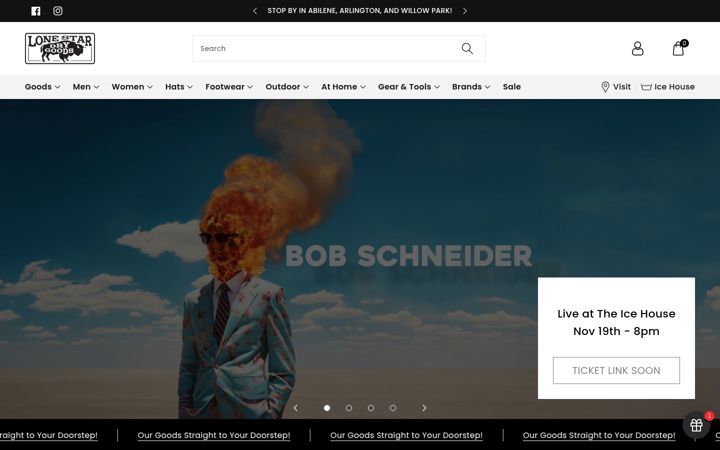Expand the Brands menu

coord(471,87)
